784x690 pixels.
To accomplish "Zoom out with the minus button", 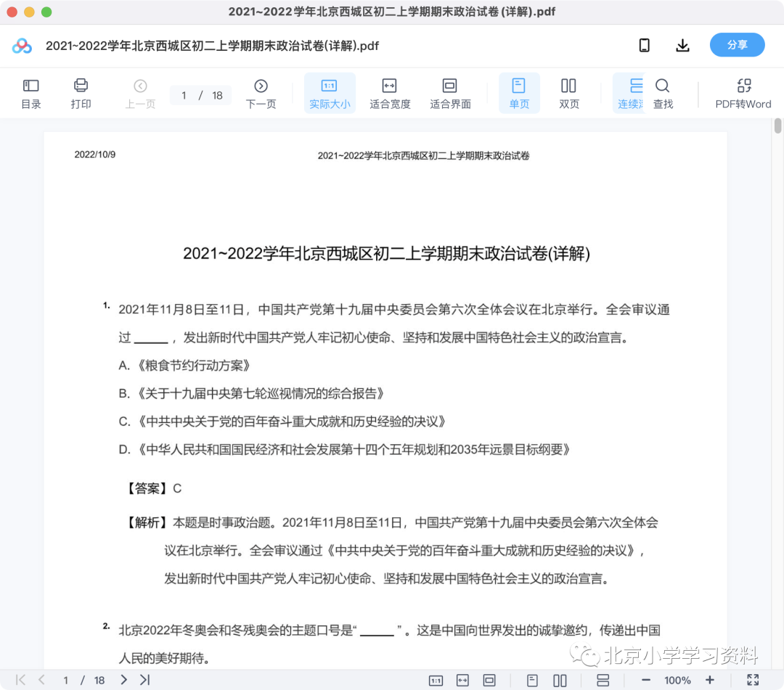I will 646,680.
